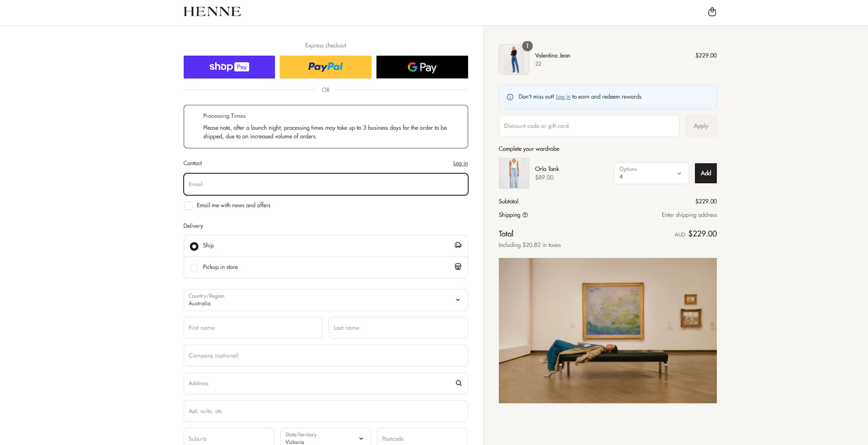Image resolution: width=868 pixels, height=445 pixels.
Task: Click Including $20.82 in taxes text
Action: click(x=529, y=245)
